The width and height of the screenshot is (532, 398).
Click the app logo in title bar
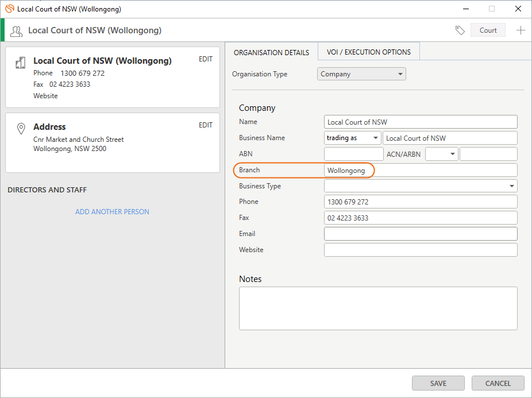pyautogui.click(x=10, y=9)
